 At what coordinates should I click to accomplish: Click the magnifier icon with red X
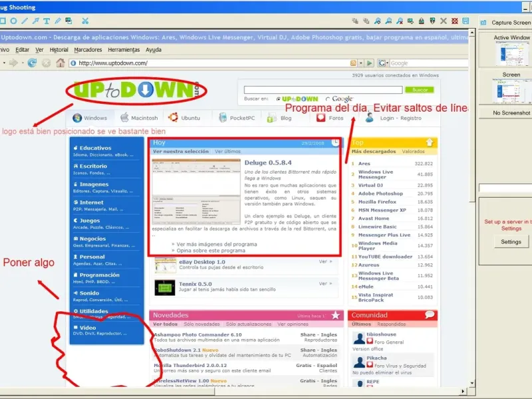[x=400, y=21]
